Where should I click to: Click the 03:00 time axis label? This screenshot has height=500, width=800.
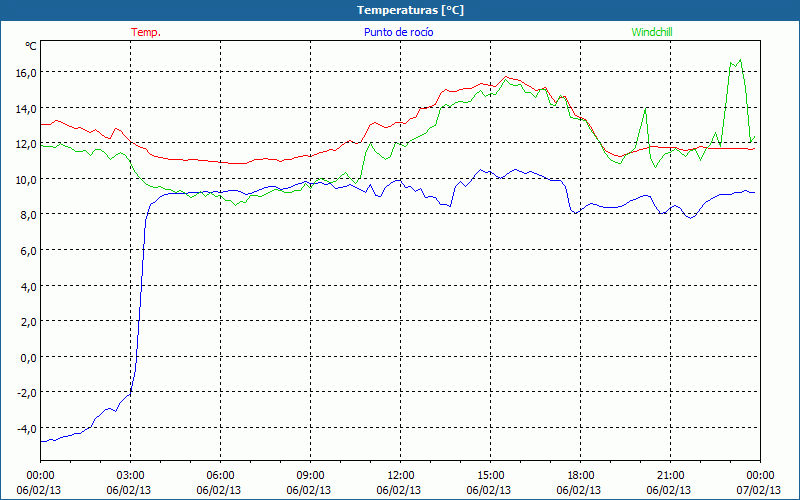coord(130,476)
